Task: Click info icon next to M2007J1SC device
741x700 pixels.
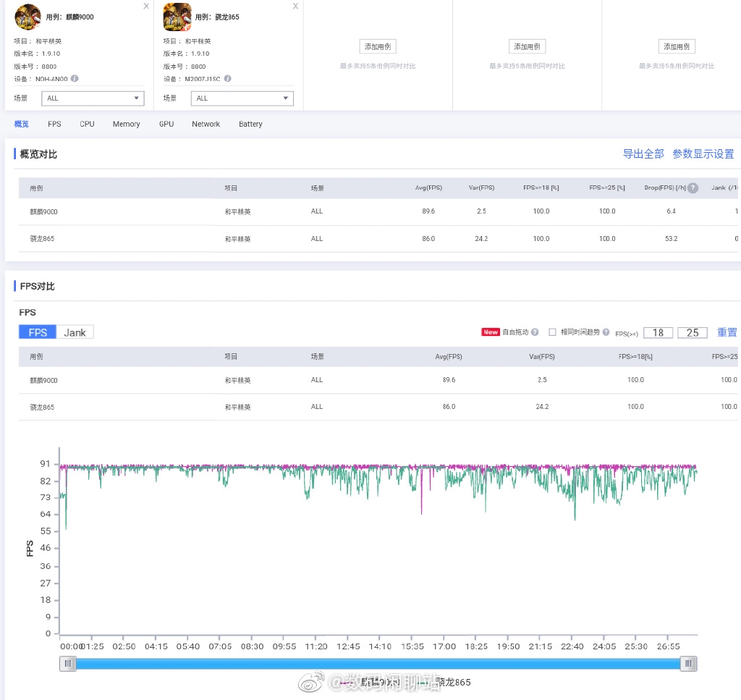Action: click(228, 79)
